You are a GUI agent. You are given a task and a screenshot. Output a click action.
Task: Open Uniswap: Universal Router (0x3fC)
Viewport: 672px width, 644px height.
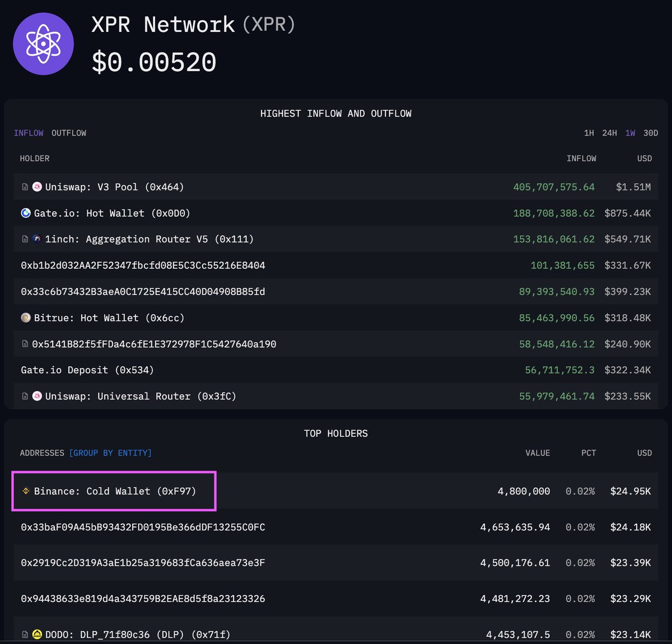pyautogui.click(x=141, y=396)
